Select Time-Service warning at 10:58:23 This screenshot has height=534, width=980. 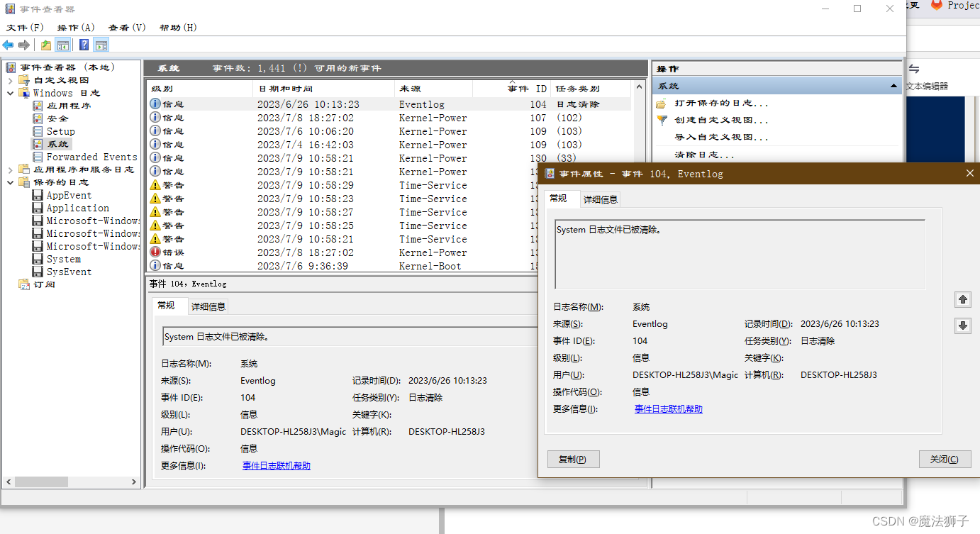pos(343,199)
